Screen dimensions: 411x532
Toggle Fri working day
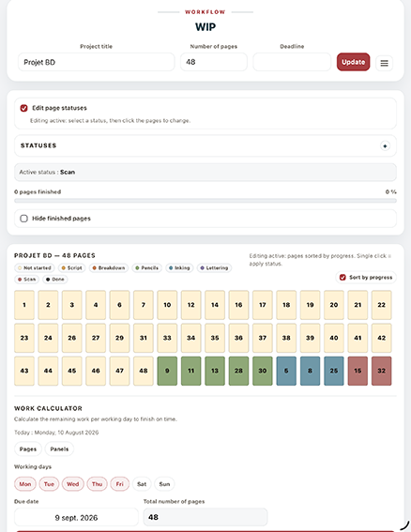click(120, 484)
